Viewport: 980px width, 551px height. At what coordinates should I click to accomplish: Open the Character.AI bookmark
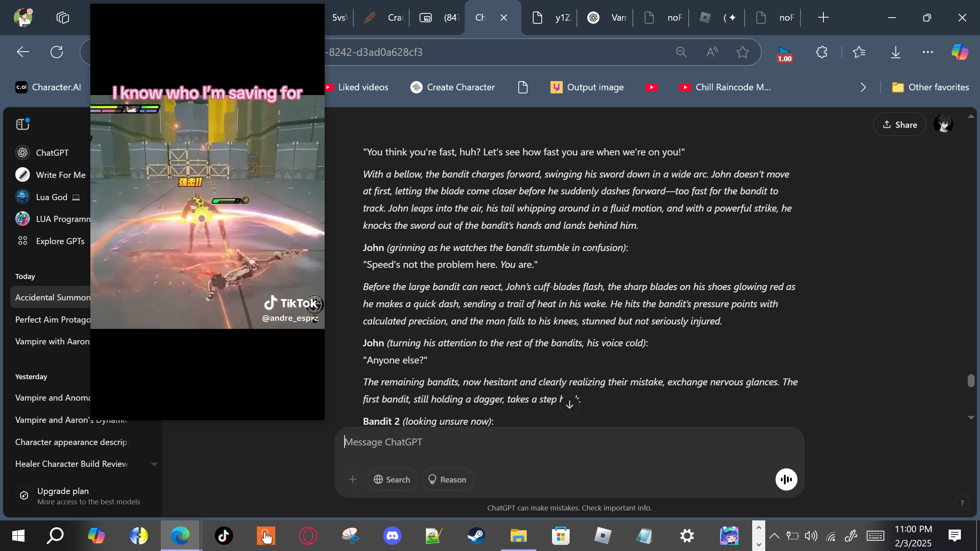pos(48,87)
